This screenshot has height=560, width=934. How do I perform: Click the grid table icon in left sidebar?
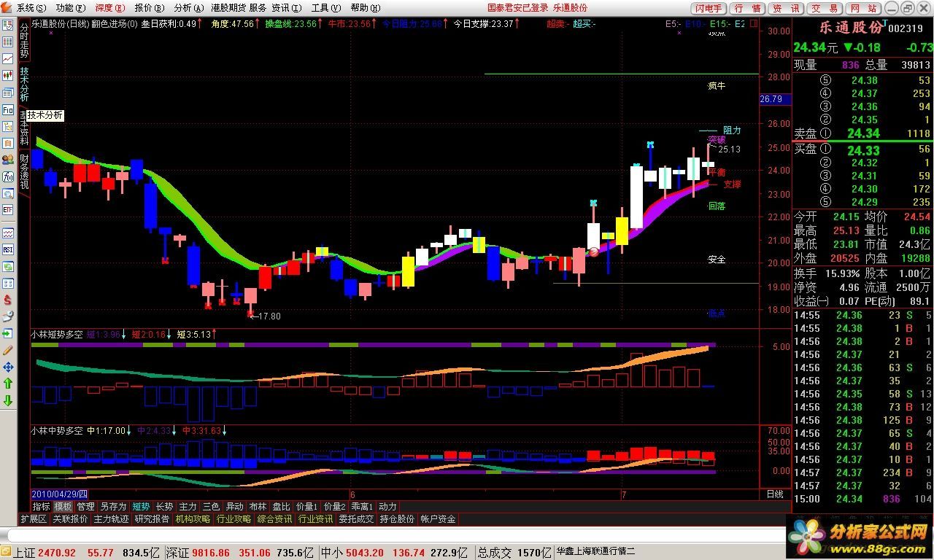7,42
